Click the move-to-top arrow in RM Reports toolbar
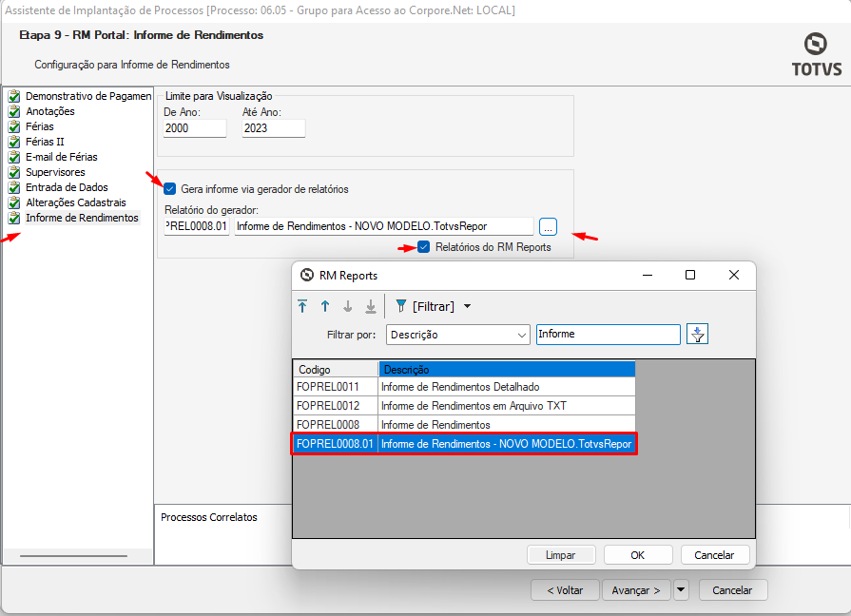 (301, 306)
